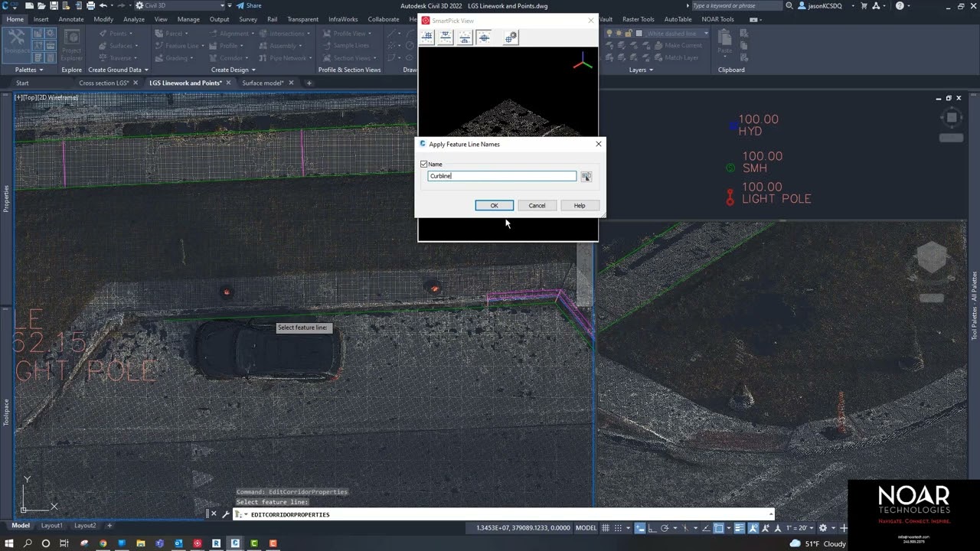Click the Curbline name input field
This screenshot has height=551, width=980.
[501, 176]
